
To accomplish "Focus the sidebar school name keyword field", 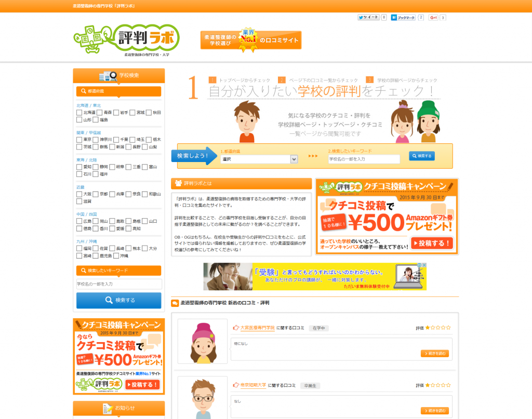I will (x=119, y=284).
